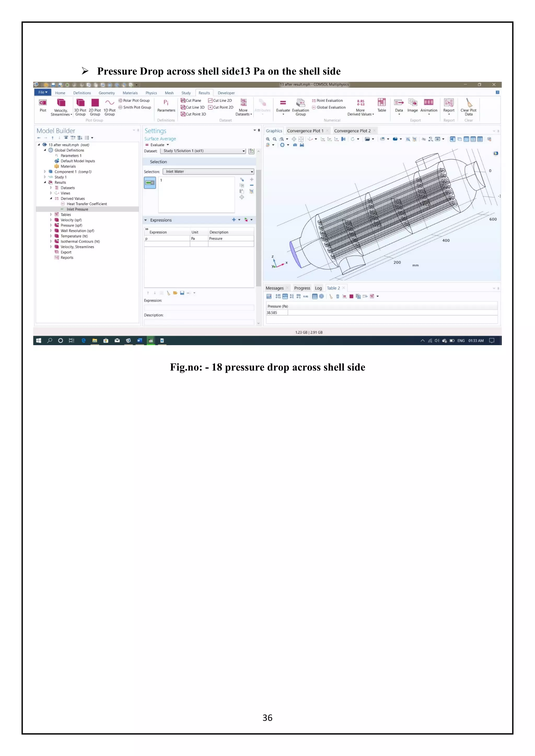The height and width of the screenshot is (756, 535).
Task: Click the Cut Plane dataset icon
Action: point(183,101)
